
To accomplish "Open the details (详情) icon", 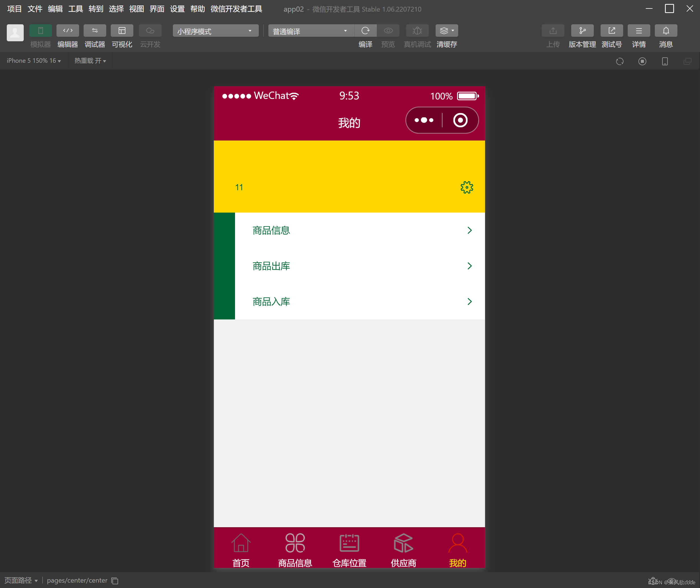I will pos(638,31).
